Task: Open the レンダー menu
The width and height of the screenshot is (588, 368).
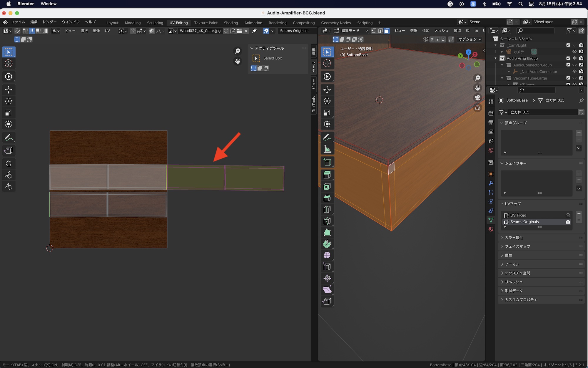Action: click(50, 22)
